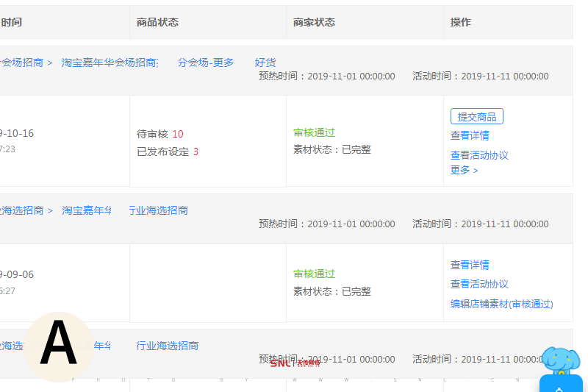588x392 pixels.
Task: Open the partially hidden 会场招商 > breadcrumb
Action: [x=26, y=63]
